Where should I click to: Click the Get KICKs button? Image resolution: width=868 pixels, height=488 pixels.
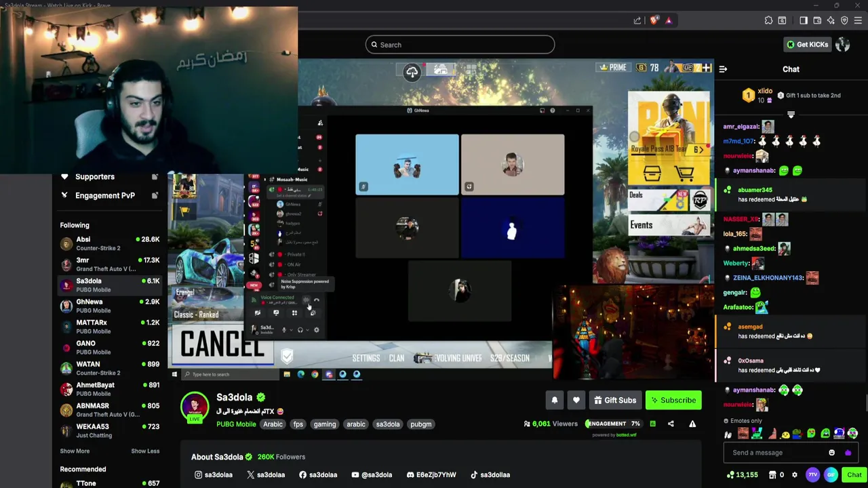(807, 45)
